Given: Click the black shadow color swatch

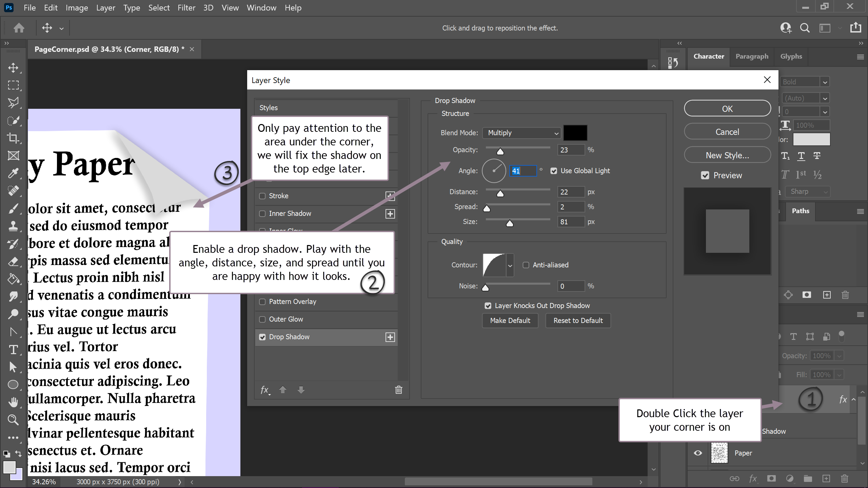Looking at the screenshot, I should click(x=575, y=133).
